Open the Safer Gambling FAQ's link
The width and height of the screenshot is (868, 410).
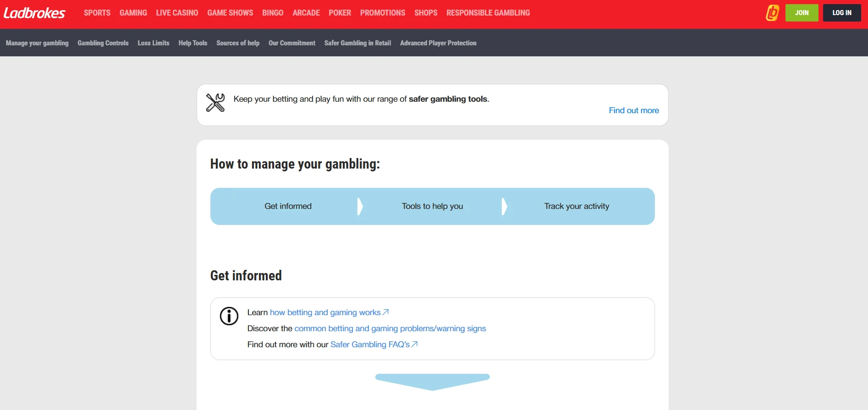pos(370,344)
